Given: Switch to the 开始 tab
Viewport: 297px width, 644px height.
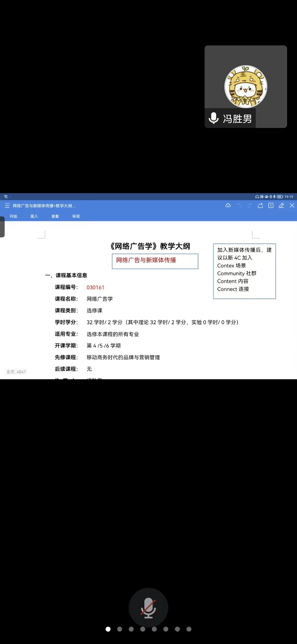Looking at the screenshot, I should (x=13, y=216).
